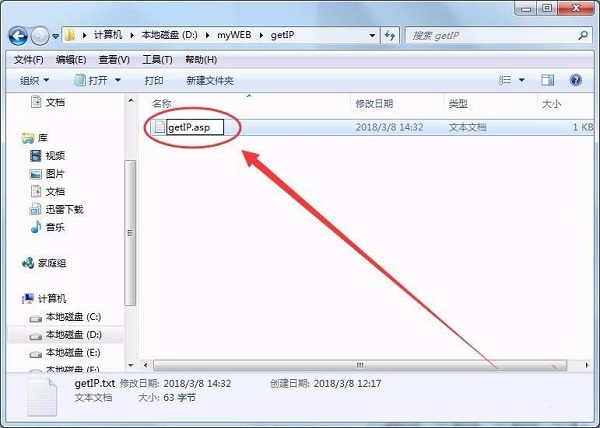
Task: Click the file list horizontal scrollbar thumb
Action: click(360, 365)
